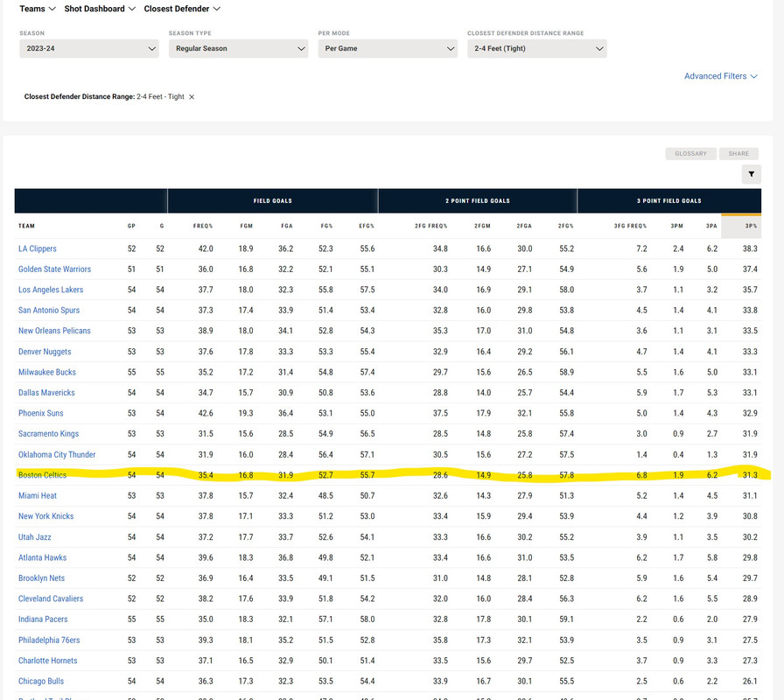Open Atlanta Hawks team link

click(x=43, y=557)
